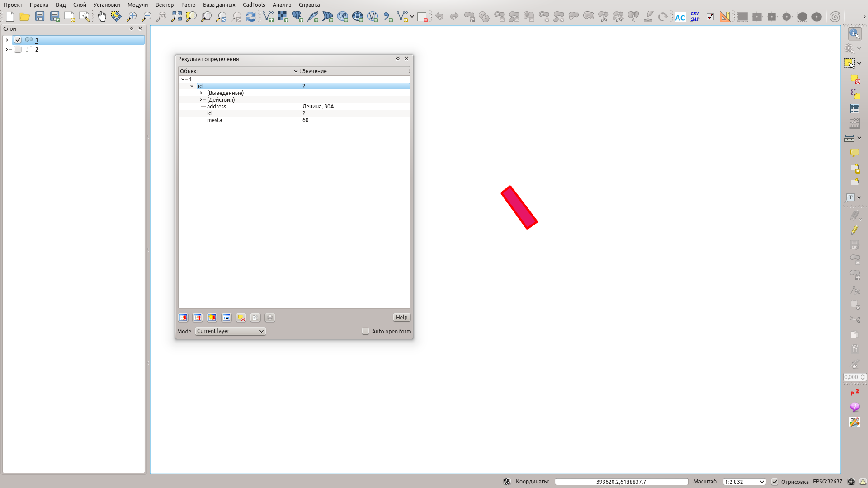Click the Identify Features tool icon
Viewport: 868px width, 488px height.
coord(854,33)
